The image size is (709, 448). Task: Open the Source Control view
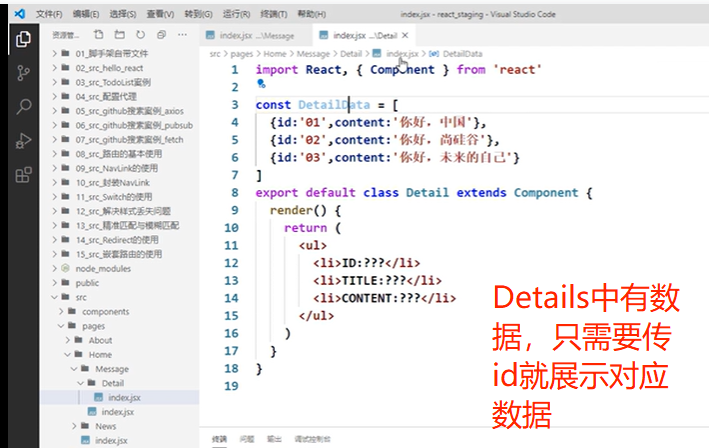[x=23, y=73]
